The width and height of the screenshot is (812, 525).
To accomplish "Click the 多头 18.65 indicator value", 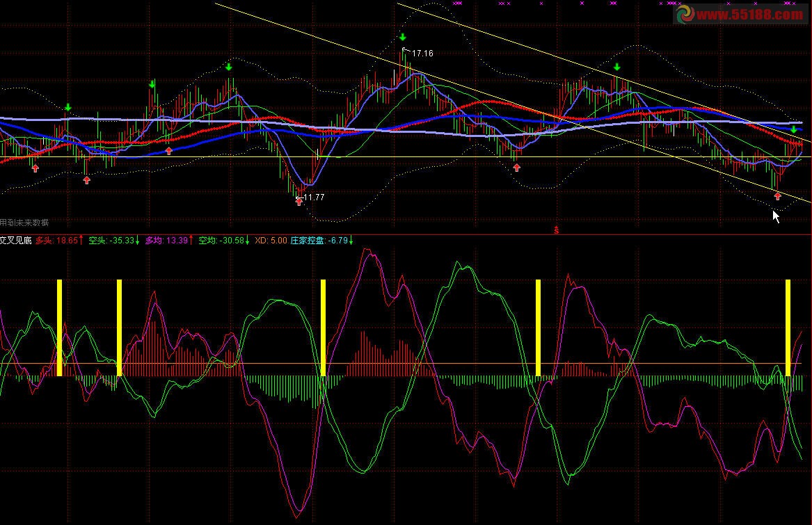I will [58, 241].
